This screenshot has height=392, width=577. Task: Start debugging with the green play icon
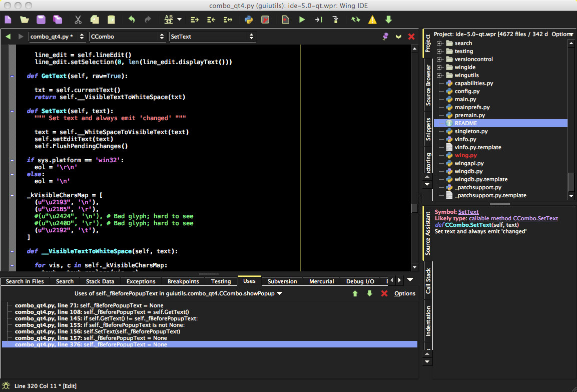(x=301, y=19)
